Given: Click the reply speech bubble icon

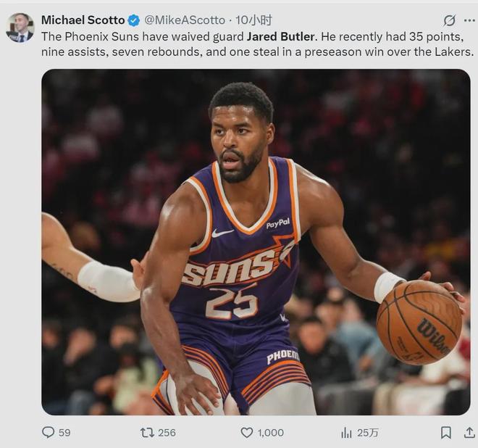Looking at the screenshot, I should pos(49,433).
